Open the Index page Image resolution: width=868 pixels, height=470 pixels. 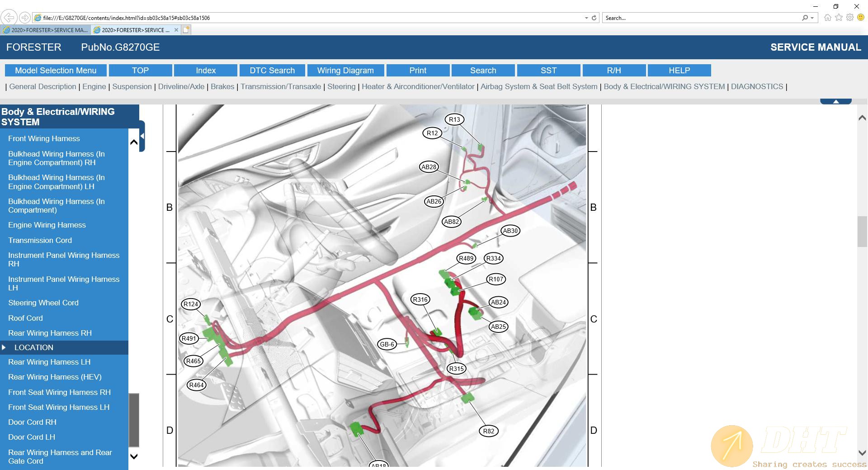[x=206, y=71]
